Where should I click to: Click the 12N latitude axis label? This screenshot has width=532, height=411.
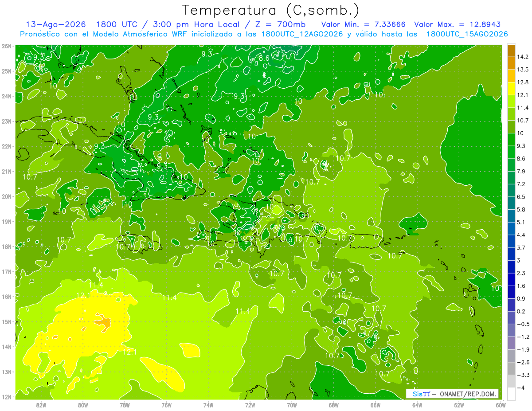coord(6,397)
